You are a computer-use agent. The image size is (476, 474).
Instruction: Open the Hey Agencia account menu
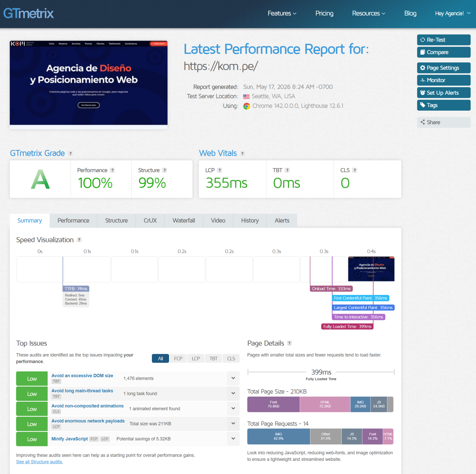453,13
